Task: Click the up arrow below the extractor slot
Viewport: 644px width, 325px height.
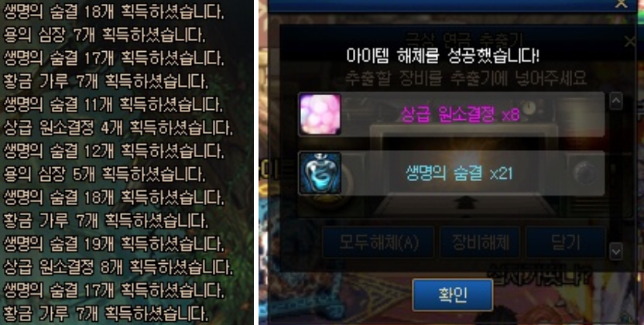Action: [465, 204]
